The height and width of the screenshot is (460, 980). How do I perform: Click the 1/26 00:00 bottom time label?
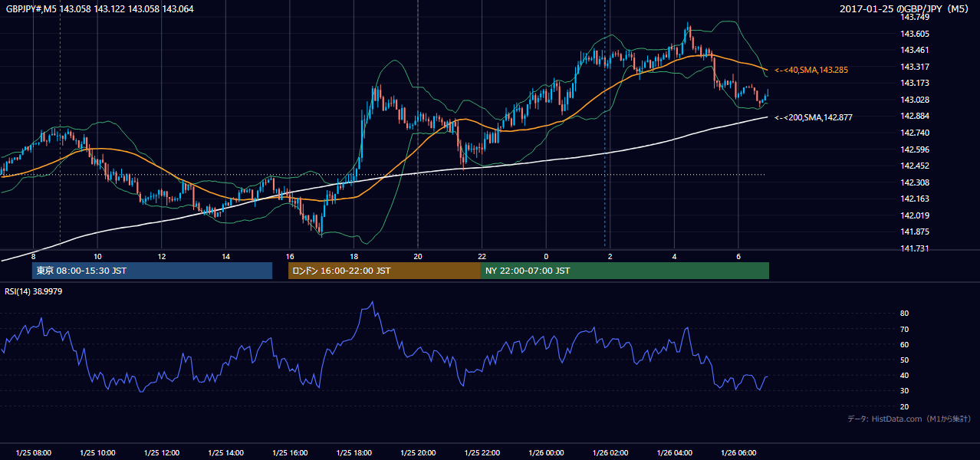[546, 453]
